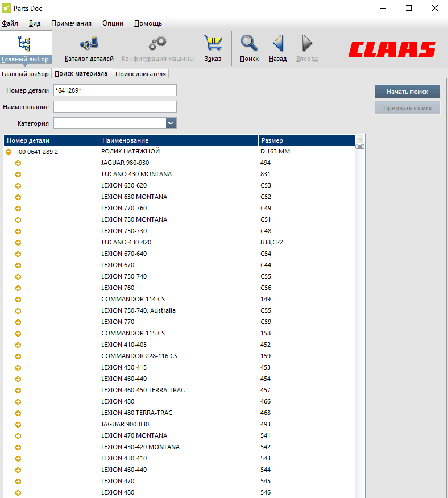
Task: Expand the COMMANDOR 228-116 CS row
Action: pyautogui.click(x=18, y=356)
